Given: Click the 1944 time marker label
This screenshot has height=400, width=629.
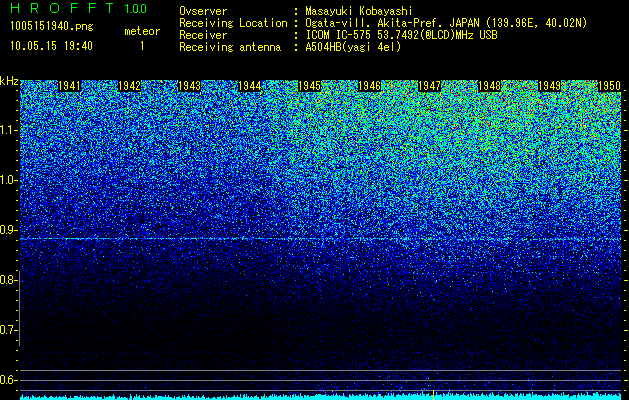Looking at the screenshot, I should pos(250,86).
